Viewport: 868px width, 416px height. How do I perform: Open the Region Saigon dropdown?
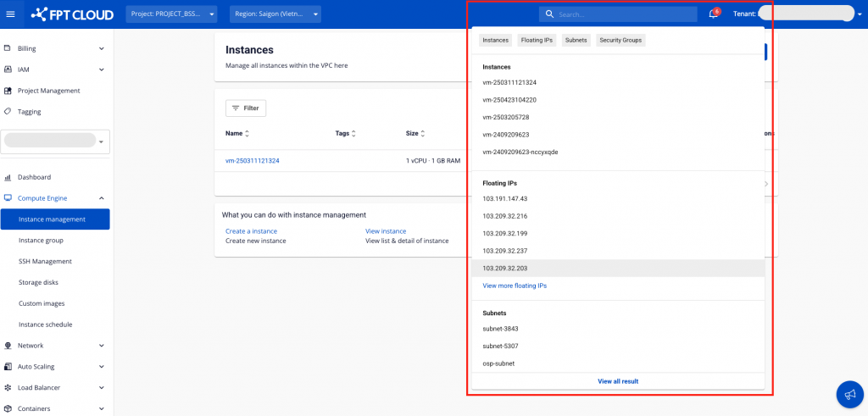coord(275,14)
